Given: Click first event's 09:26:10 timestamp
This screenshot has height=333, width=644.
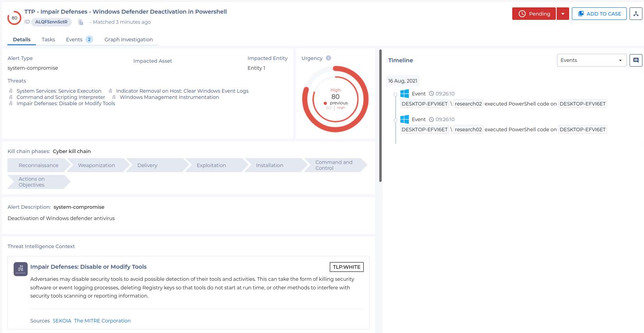Looking at the screenshot, I should 445,93.
